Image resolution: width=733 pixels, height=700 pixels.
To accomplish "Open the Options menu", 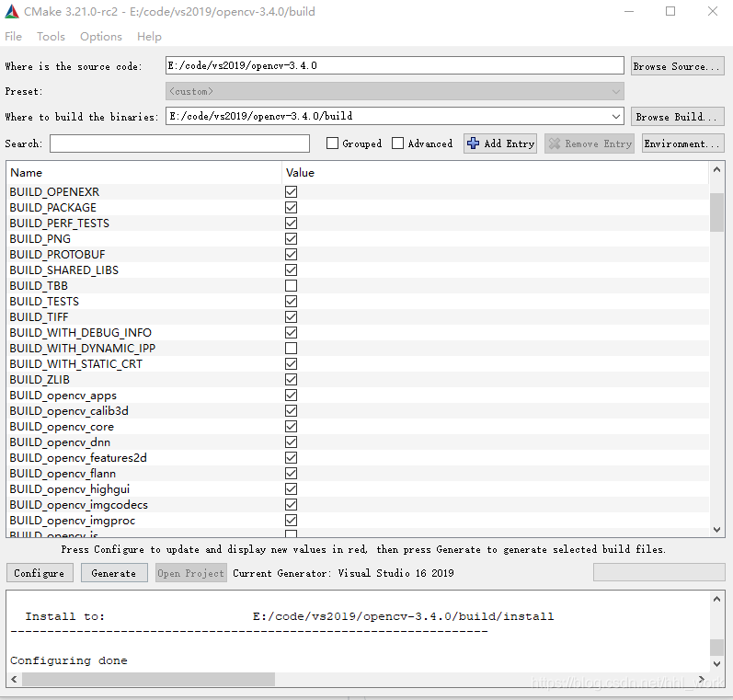I will pos(101,37).
